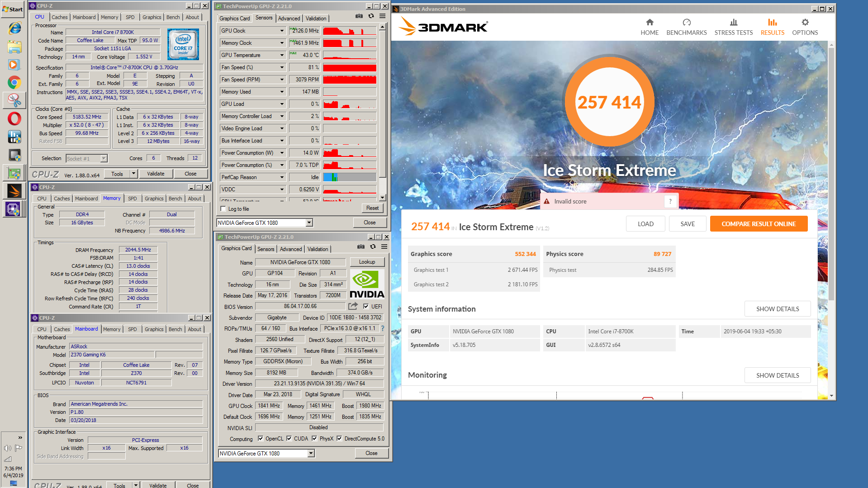Click Action Center flag icon in tray
Image resolution: width=868 pixels, height=488 pixels.
pyautogui.click(x=19, y=448)
